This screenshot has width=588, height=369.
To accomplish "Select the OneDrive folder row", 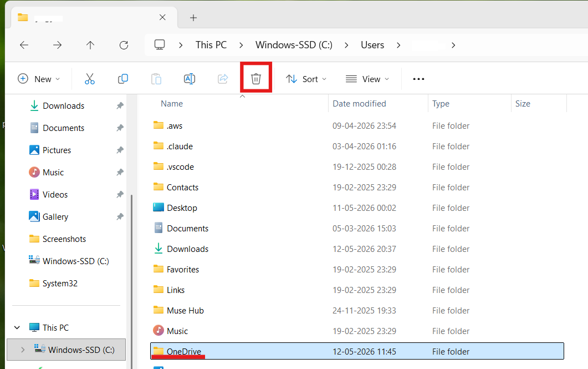I will coord(357,351).
